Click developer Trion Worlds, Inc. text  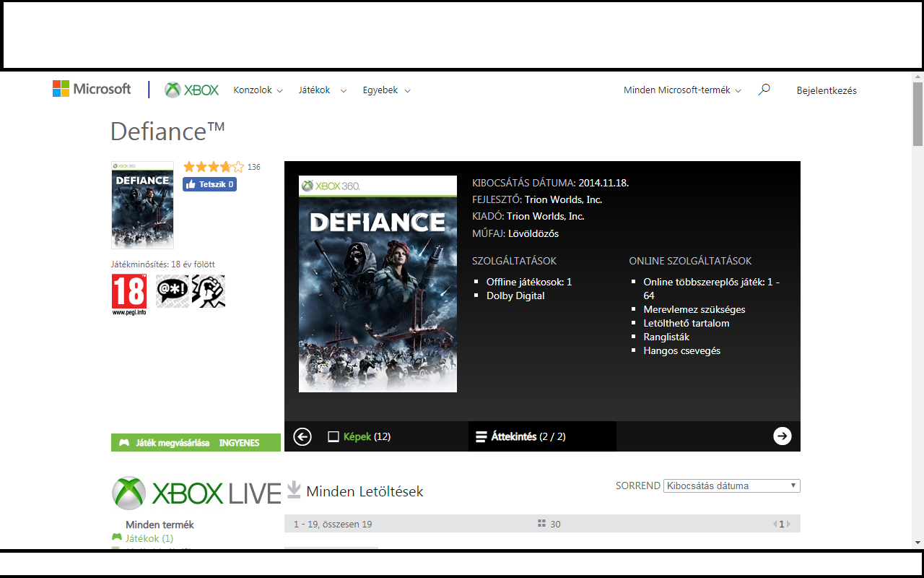[563, 199]
